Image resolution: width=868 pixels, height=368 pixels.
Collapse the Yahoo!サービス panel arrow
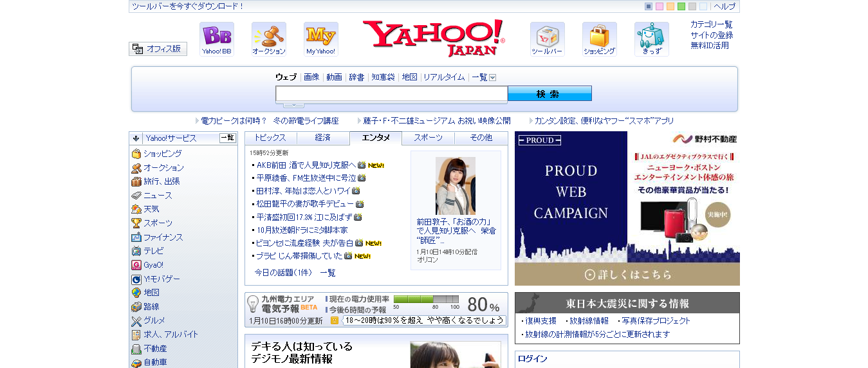coord(136,138)
